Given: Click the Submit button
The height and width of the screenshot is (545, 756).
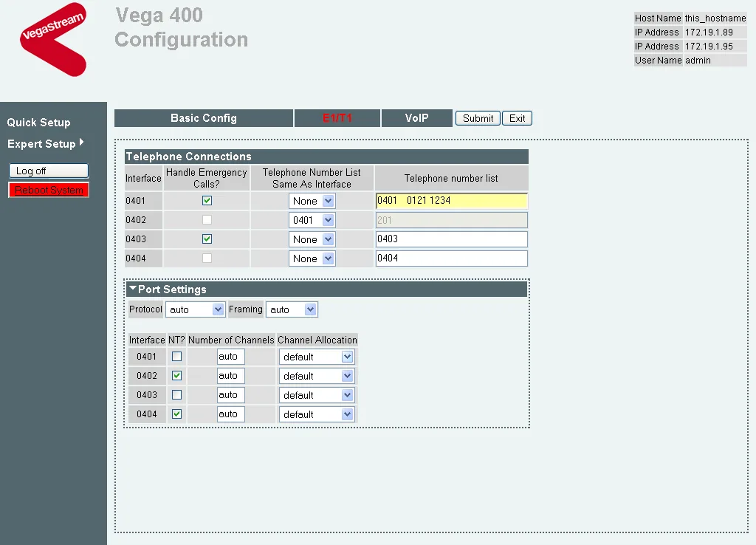Looking at the screenshot, I should click(478, 118).
